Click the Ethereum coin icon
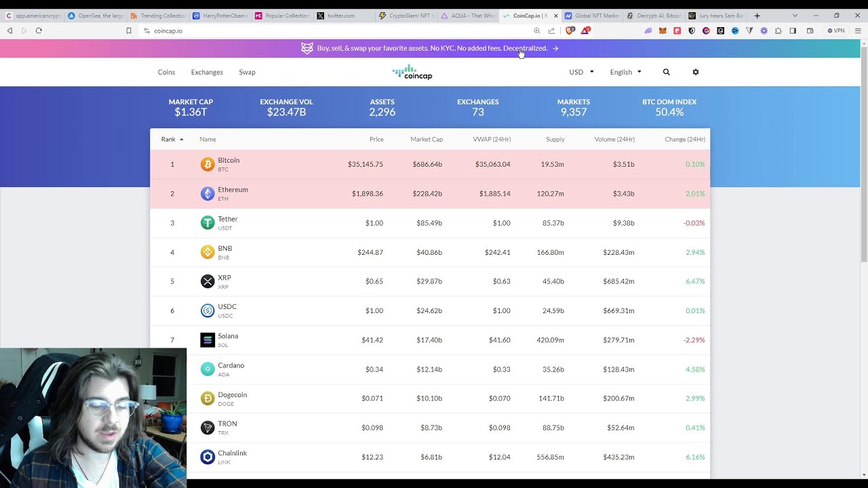The image size is (868, 488). 208,194
